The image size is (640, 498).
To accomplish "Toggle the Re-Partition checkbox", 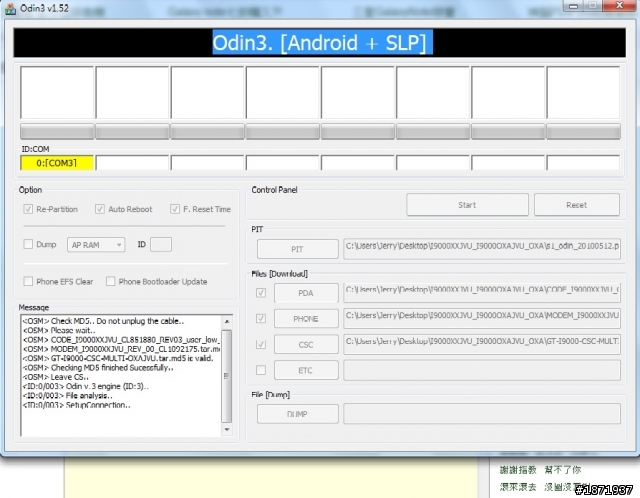I will tap(28, 209).
